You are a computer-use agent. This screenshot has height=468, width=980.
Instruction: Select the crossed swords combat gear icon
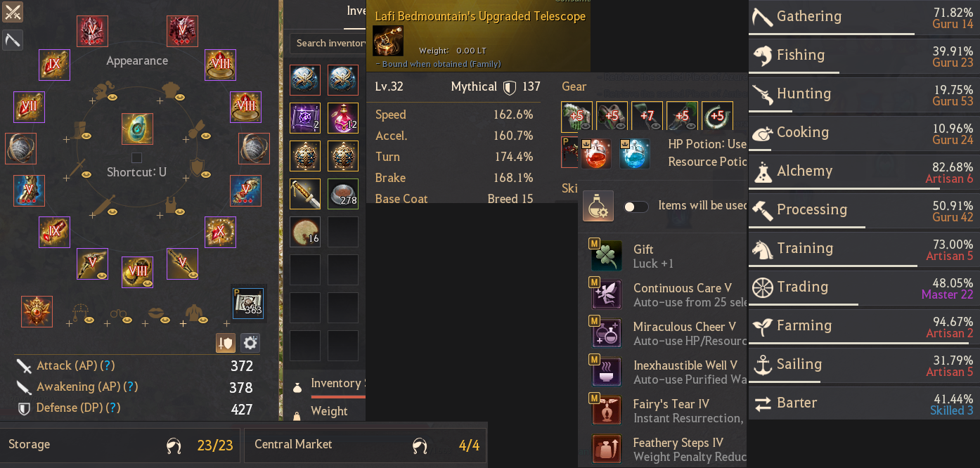(x=13, y=12)
